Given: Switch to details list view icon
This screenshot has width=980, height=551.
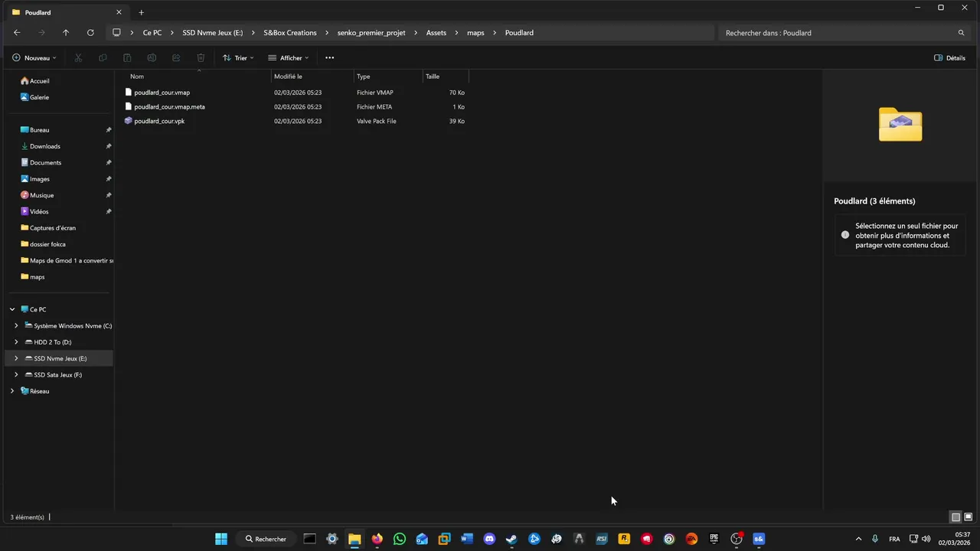Looking at the screenshot, I should 955,517.
